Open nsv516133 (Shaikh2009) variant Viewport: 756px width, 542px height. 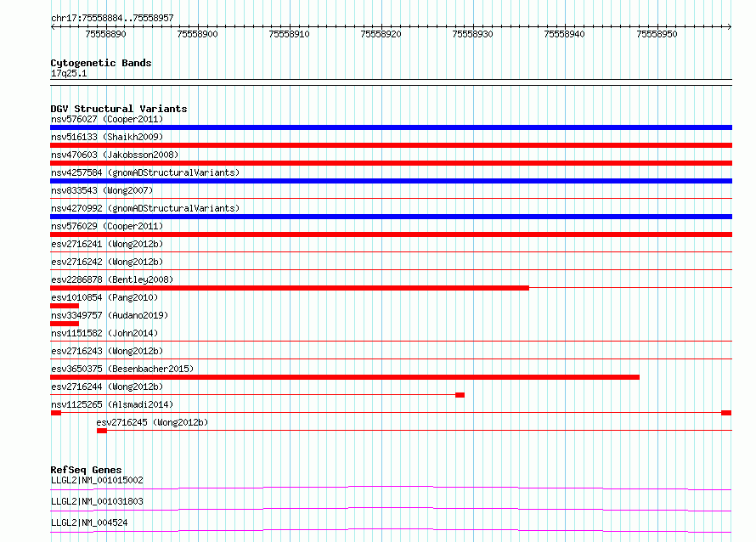coord(107,137)
